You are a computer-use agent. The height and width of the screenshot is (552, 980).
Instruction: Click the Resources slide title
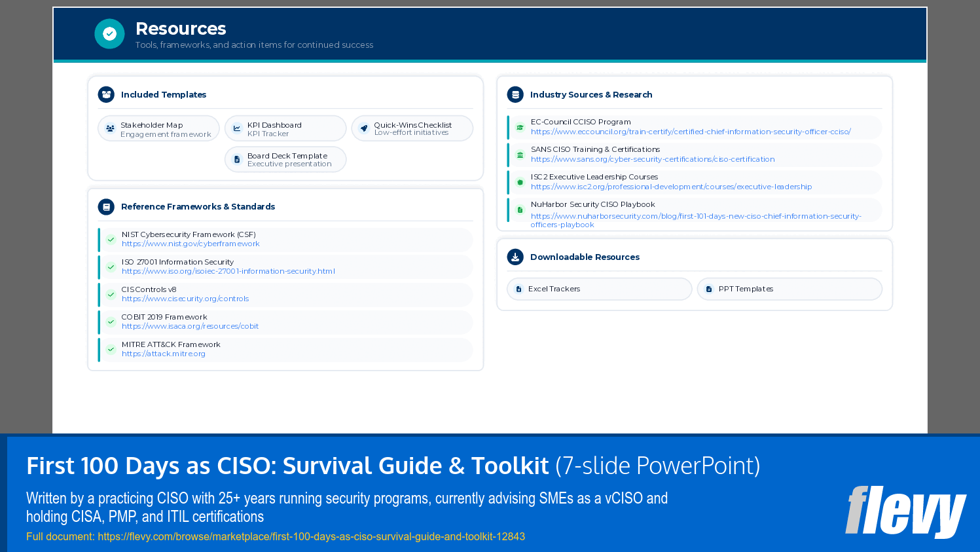click(x=181, y=29)
